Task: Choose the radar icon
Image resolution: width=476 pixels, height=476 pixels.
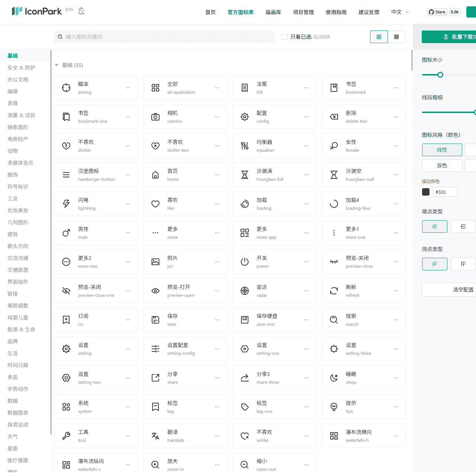Action: click(x=245, y=291)
